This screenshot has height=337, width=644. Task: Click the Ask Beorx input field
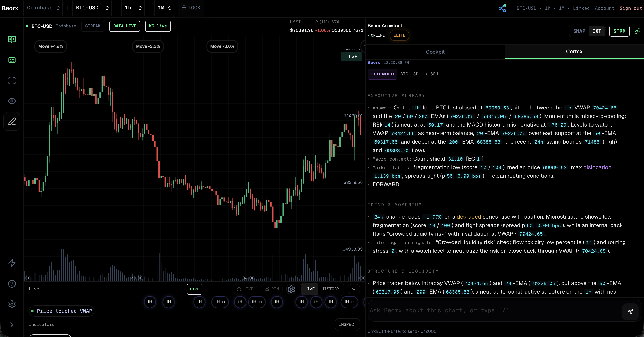[x=494, y=311]
